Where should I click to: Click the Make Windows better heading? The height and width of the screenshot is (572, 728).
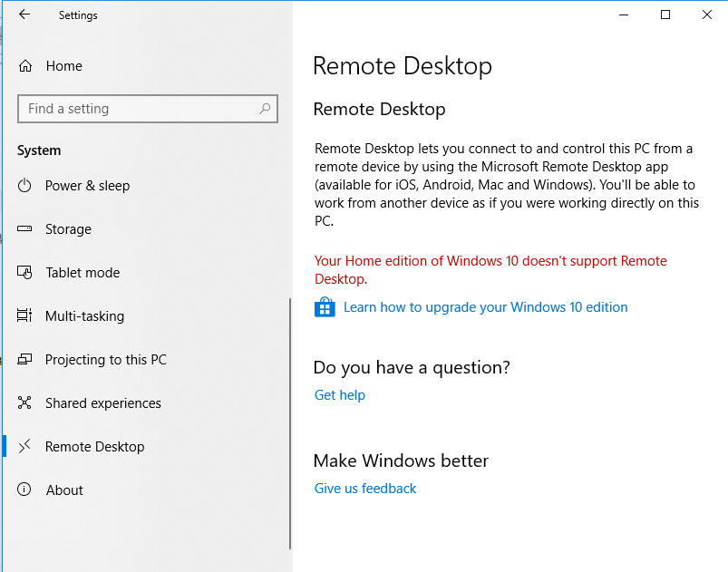(x=401, y=461)
